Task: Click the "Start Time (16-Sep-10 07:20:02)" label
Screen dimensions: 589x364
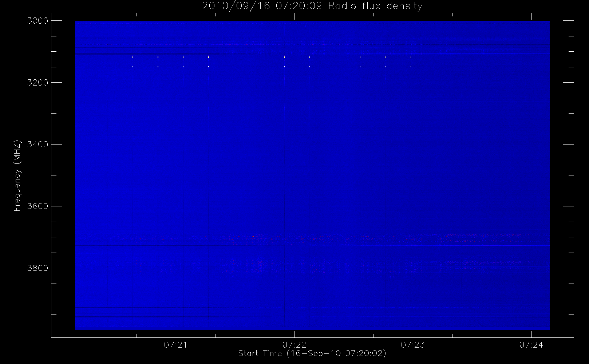Action: (312, 353)
